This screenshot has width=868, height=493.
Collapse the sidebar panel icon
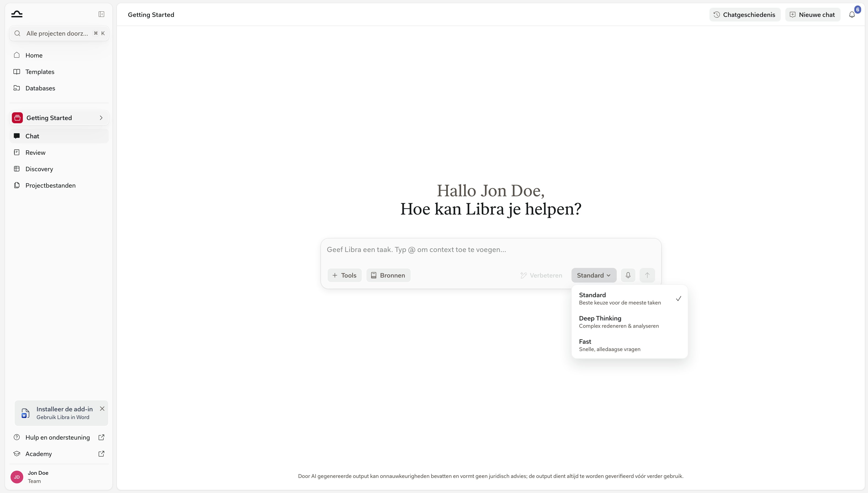pyautogui.click(x=101, y=14)
